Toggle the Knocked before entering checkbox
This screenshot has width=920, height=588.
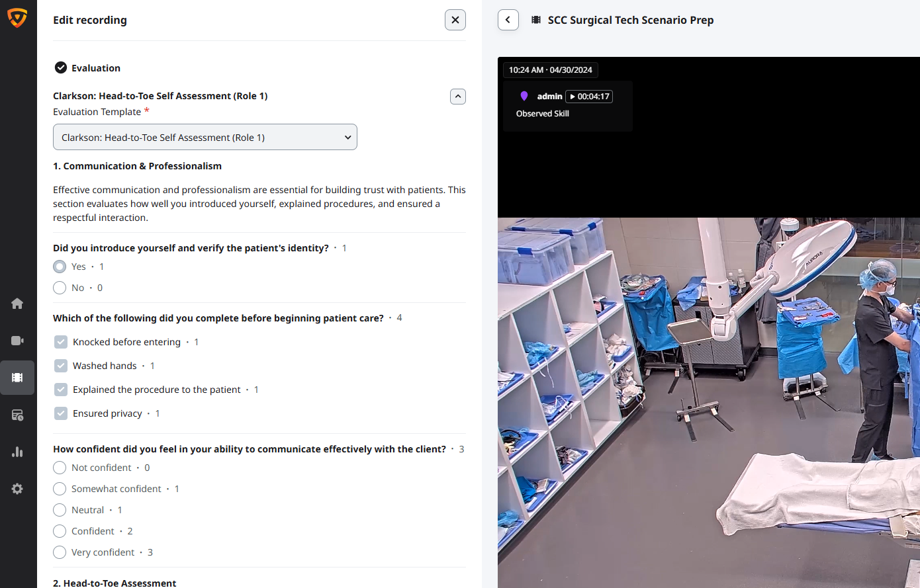pos(61,342)
